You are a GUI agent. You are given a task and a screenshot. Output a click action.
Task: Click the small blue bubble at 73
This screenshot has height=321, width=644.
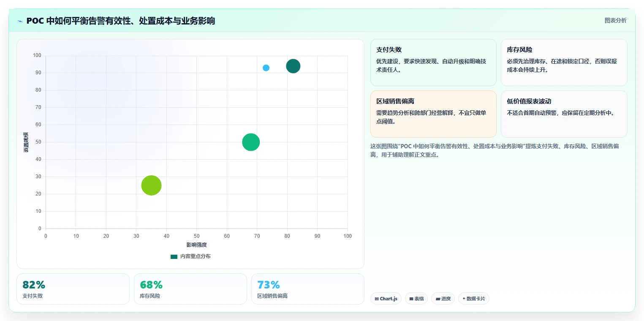tap(266, 68)
